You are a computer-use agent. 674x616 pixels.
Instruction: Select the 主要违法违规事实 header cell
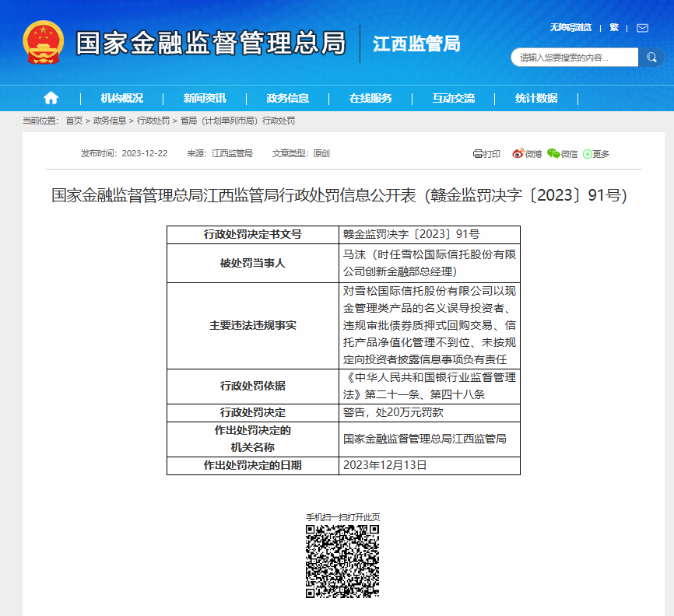(253, 325)
